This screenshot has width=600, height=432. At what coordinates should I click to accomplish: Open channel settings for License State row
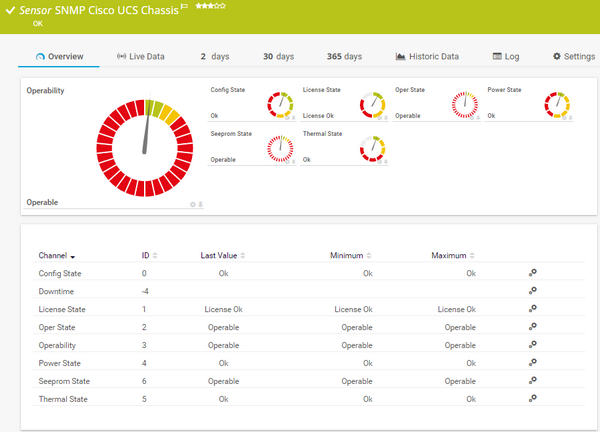(533, 309)
